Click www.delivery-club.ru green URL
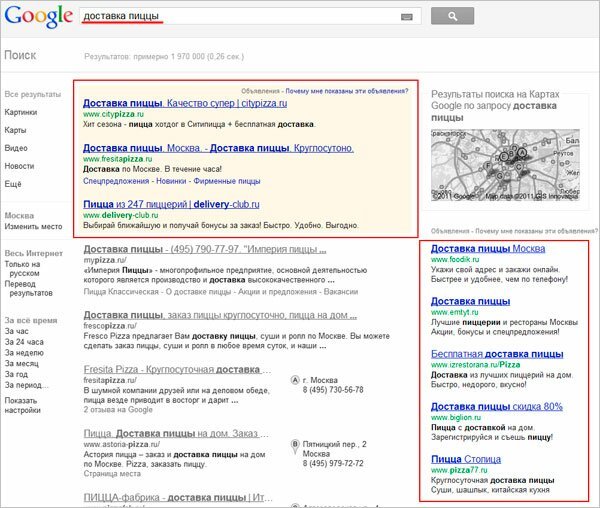This screenshot has width=600, height=508. [121, 215]
